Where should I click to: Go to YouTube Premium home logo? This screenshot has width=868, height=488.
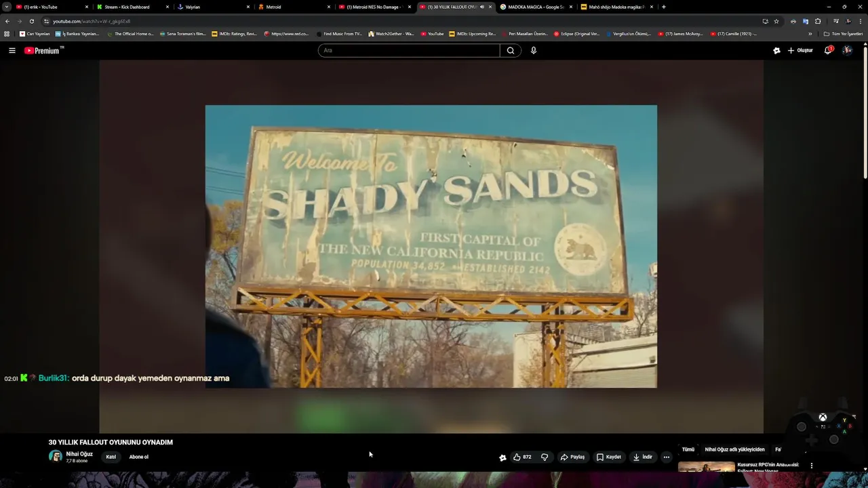coord(44,50)
